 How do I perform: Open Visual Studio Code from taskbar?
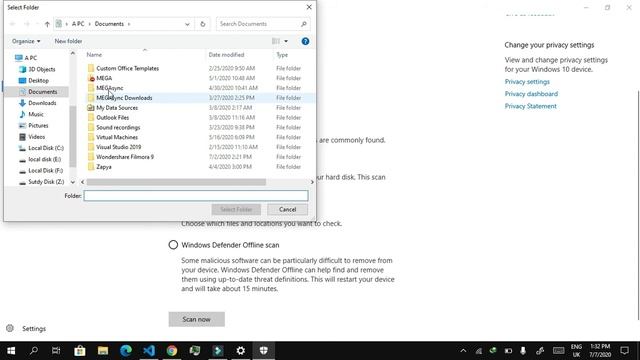tap(149, 351)
